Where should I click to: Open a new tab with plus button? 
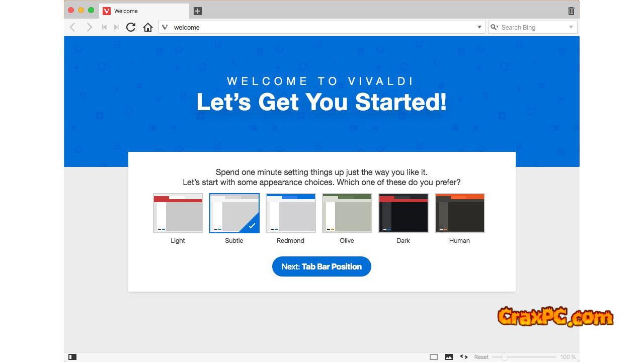tap(197, 11)
